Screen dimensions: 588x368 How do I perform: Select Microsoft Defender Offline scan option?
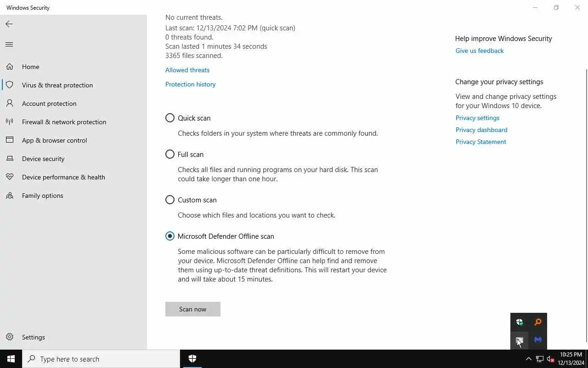point(170,236)
